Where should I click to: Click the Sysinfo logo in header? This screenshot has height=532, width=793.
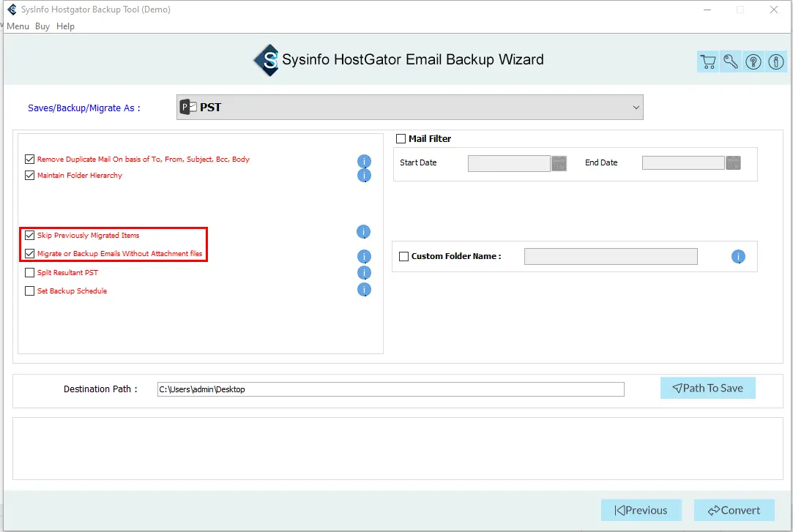(267, 60)
